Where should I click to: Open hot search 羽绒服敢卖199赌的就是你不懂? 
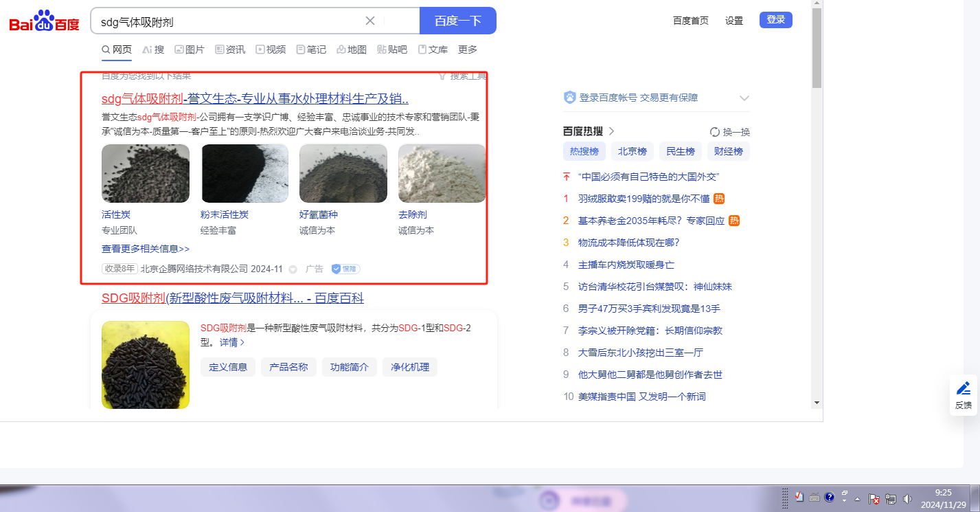pos(644,199)
